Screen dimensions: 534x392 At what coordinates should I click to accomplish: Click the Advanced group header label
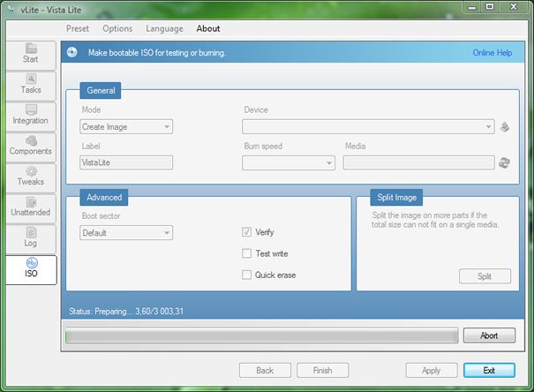pyautogui.click(x=104, y=197)
